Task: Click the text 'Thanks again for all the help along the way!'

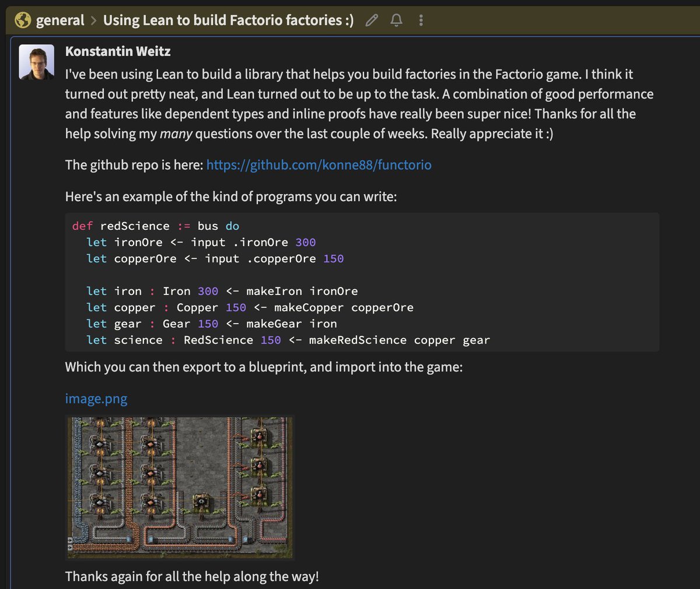Action: (192, 577)
